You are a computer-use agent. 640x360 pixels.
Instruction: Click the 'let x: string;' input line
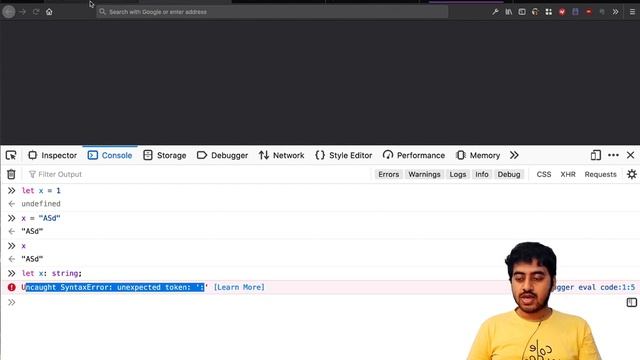[52, 273]
